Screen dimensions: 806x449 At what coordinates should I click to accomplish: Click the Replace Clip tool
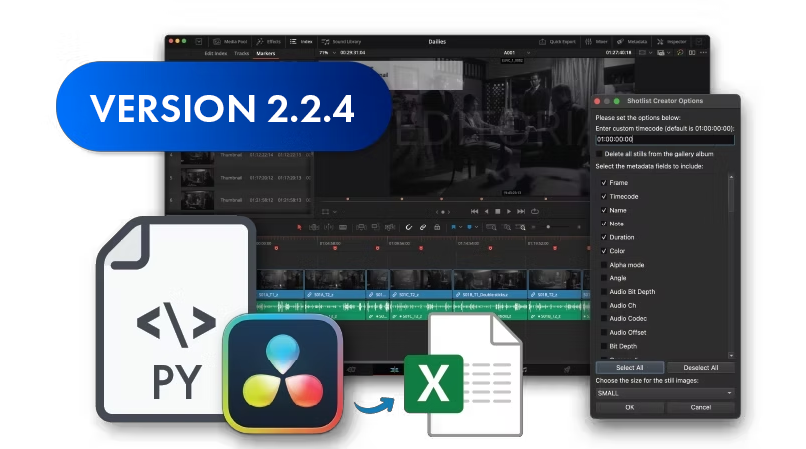tap(390, 227)
